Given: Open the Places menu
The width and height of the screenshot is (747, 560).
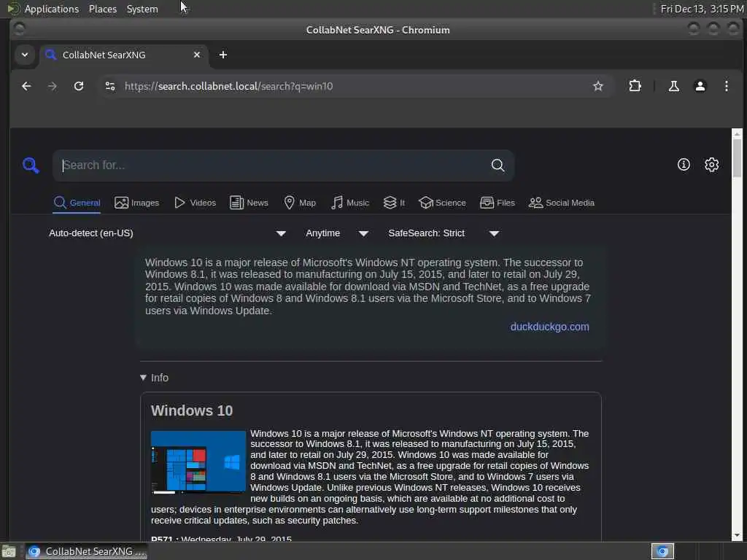Looking at the screenshot, I should 103,9.
